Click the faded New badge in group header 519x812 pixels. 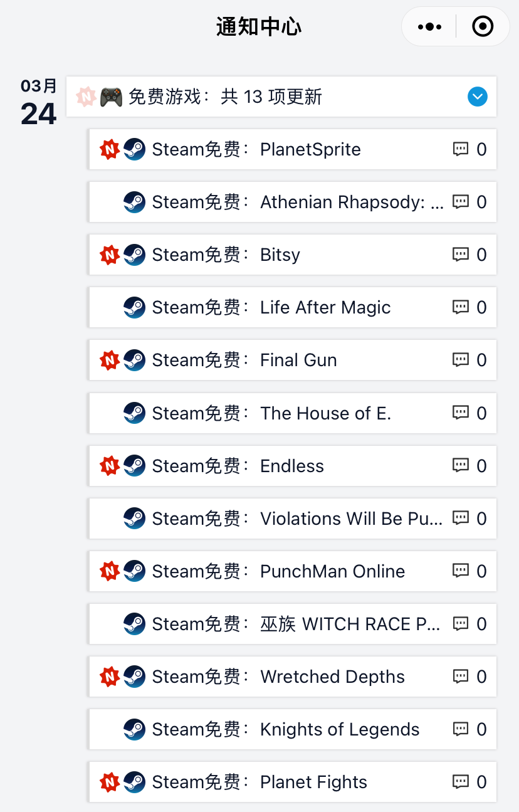86,97
